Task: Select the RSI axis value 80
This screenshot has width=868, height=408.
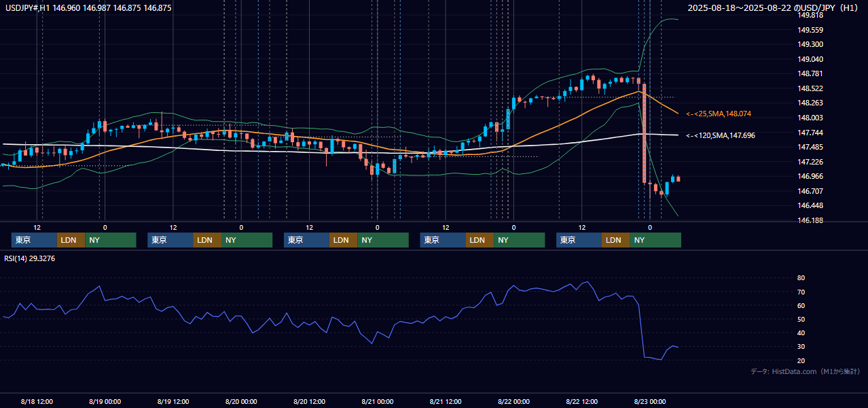Action: (x=801, y=278)
